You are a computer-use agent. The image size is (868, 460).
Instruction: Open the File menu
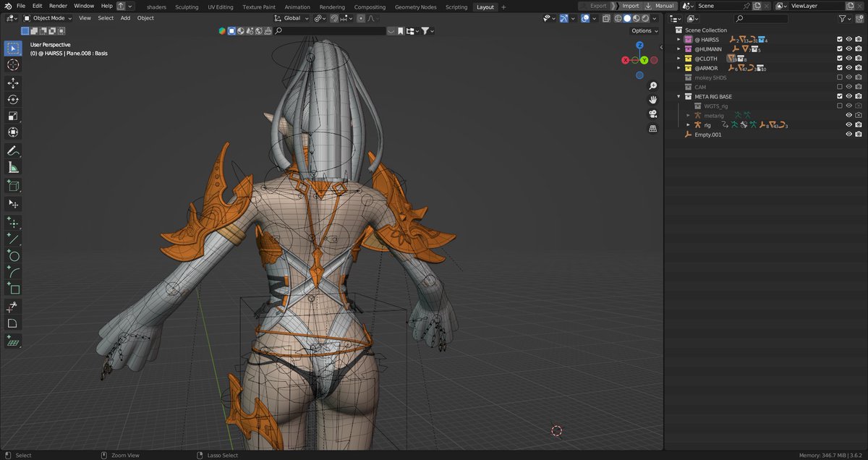coord(21,6)
